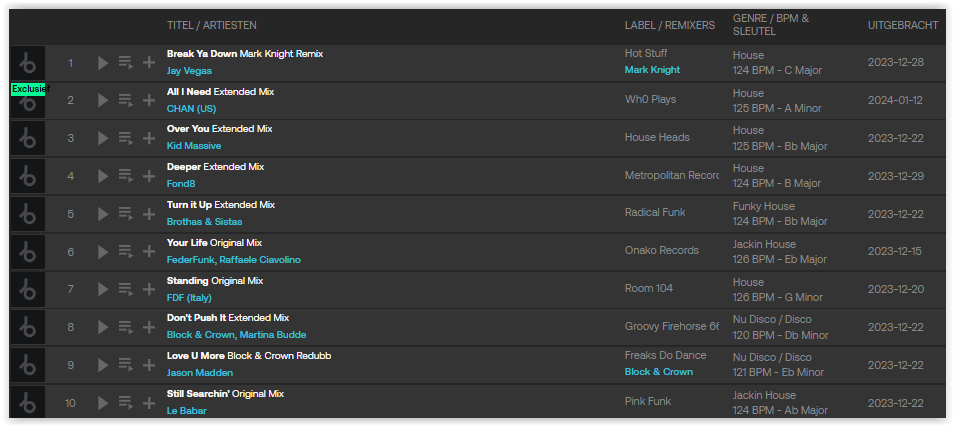954x426 pixels.
Task: Open artist Kid Massive page
Action: coord(194,146)
